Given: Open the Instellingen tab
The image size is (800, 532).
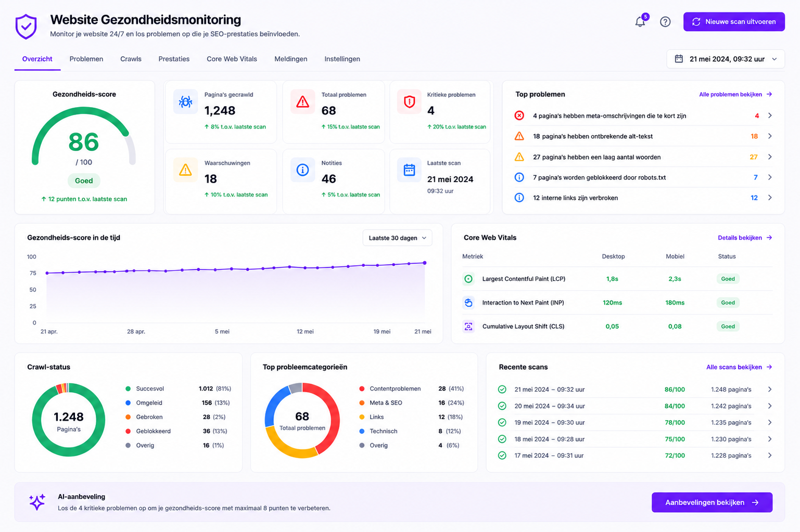Looking at the screenshot, I should click(342, 59).
